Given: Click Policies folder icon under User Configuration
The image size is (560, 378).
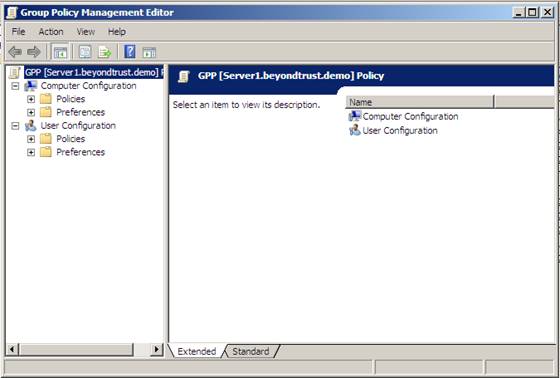Looking at the screenshot, I should [x=46, y=139].
